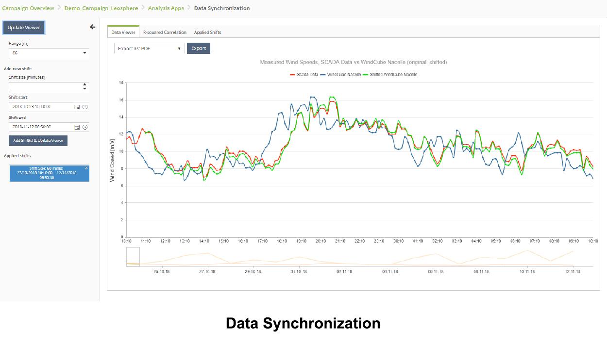
Task: Click the Shift size minutes input field
Action: click(x=45, y=87)
